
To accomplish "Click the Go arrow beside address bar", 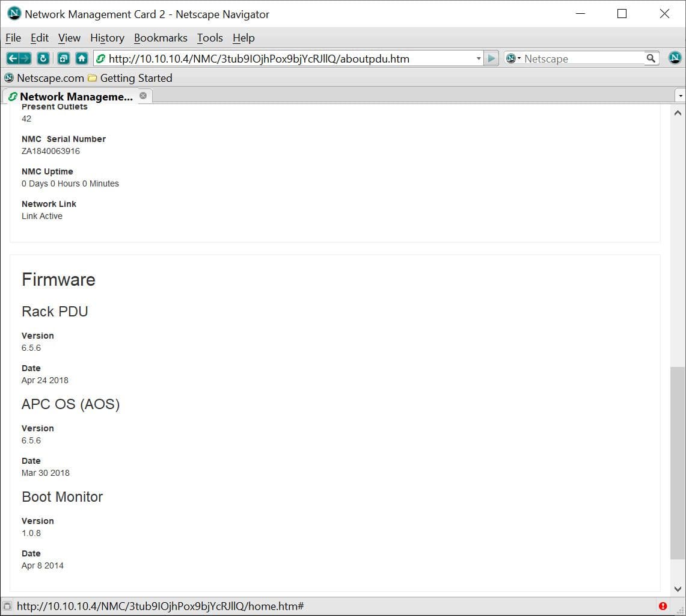I will point(492,58).
